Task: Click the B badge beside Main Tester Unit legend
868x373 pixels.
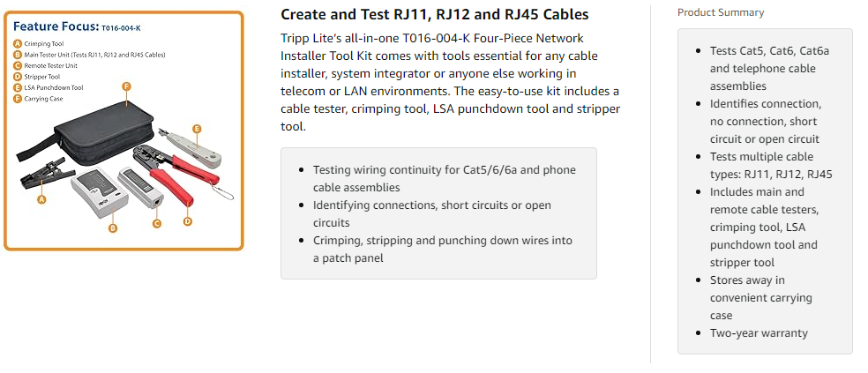Action: point(17,55)
